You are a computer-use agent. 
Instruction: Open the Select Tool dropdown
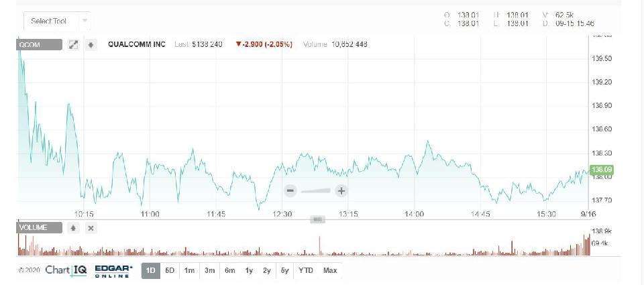[x=50, y=21]
